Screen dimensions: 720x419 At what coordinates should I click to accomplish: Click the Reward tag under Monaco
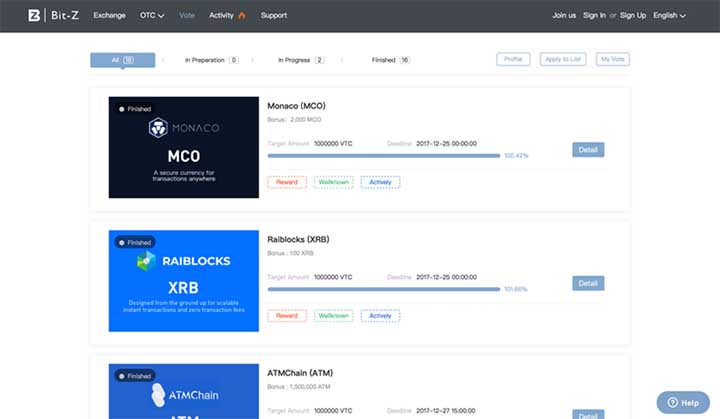point(287,182)
